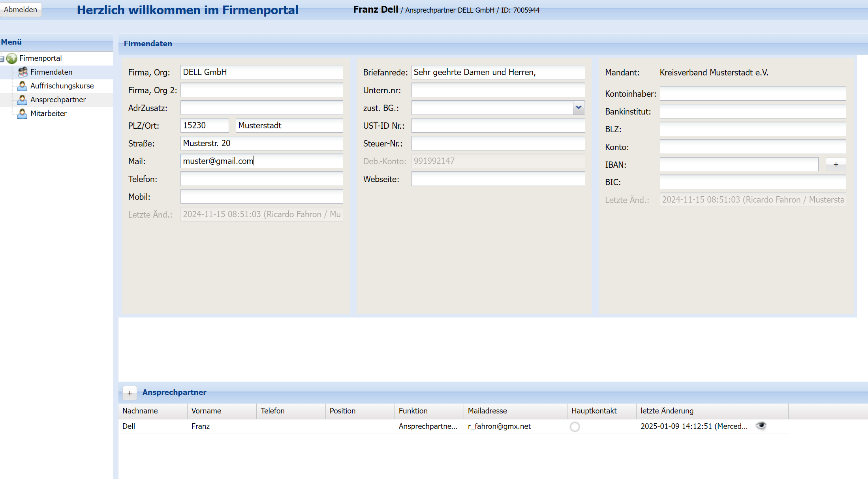Click the plus button beside IBAN field
868x479 pixels.
[836, 165]
